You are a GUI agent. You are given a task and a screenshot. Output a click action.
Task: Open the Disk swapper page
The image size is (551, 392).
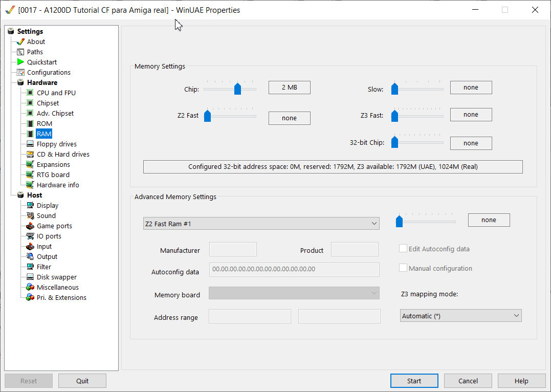click(x=57, y=277)
